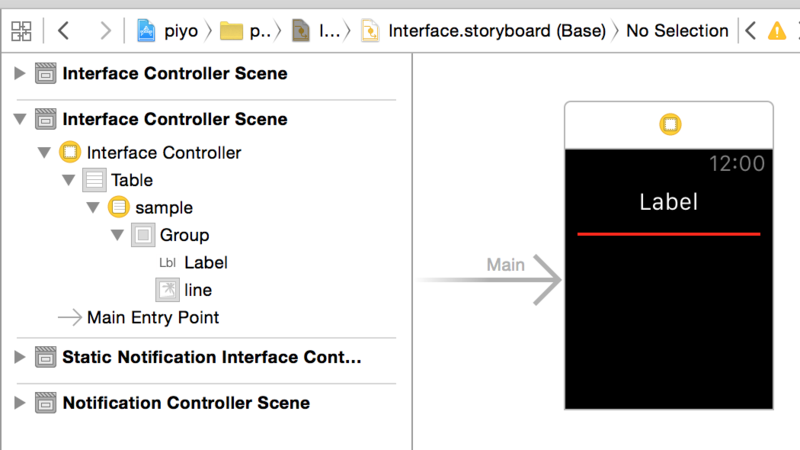800x450 pixels.
Task: Select the line image icon in outline
Action: [x=167, y=290]
